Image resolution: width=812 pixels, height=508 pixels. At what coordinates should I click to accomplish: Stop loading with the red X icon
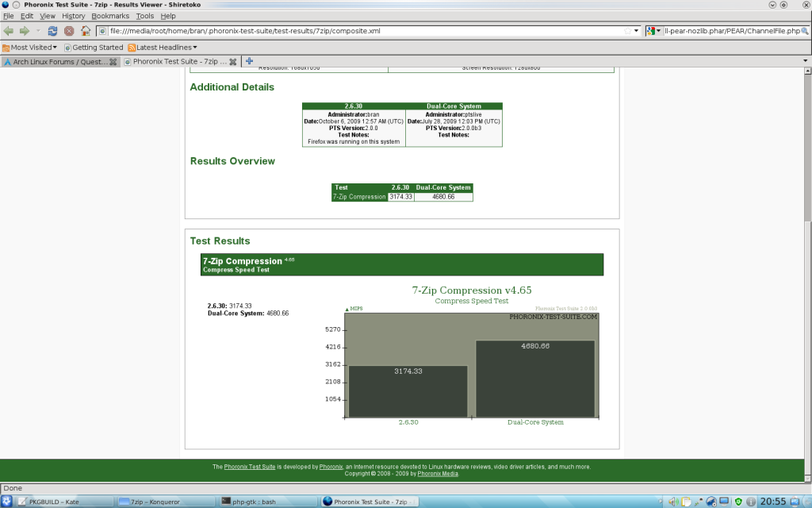pos(69,31)
